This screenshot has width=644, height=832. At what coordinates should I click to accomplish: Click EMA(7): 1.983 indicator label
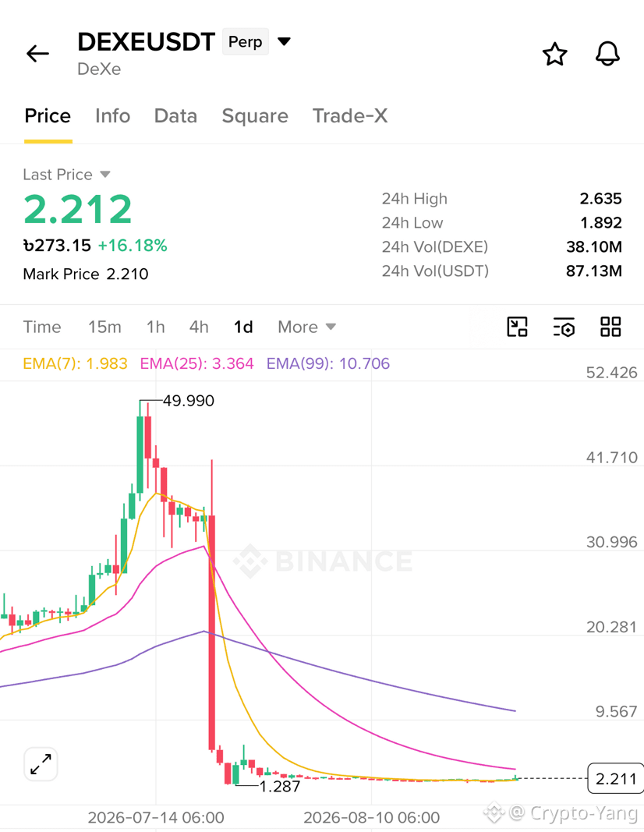76,363
